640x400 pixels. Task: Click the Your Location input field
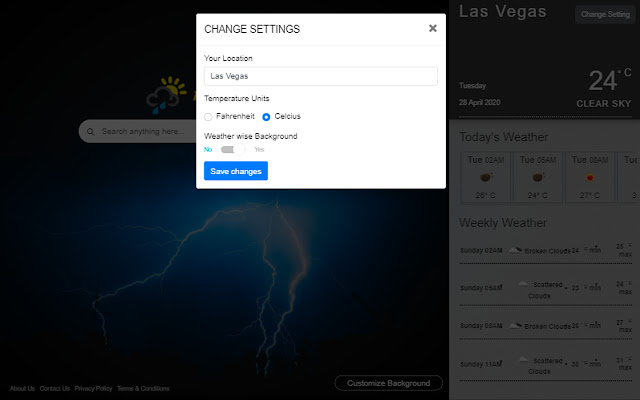[x=321, y=76]
